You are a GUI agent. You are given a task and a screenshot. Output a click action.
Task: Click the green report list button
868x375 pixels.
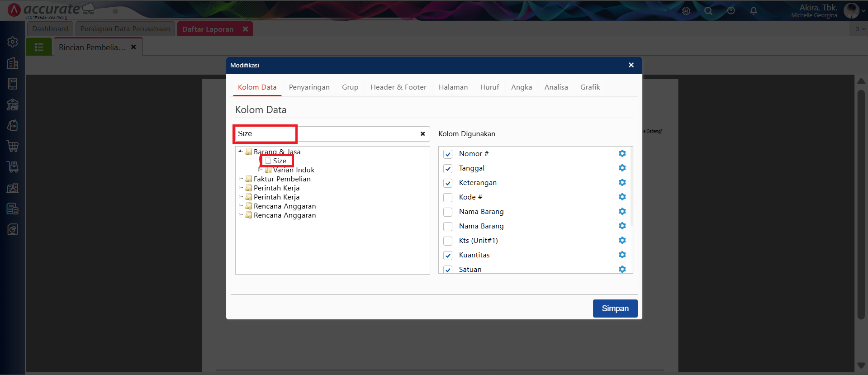[x=39, y=47]
